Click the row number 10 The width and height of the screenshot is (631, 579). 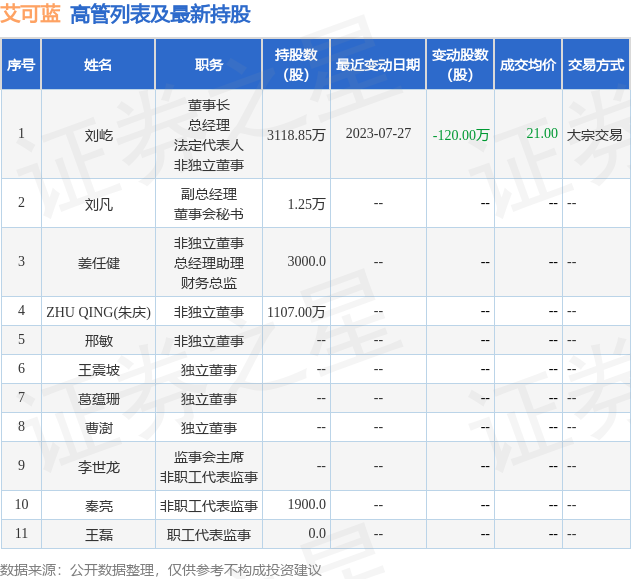coord(21,504)
